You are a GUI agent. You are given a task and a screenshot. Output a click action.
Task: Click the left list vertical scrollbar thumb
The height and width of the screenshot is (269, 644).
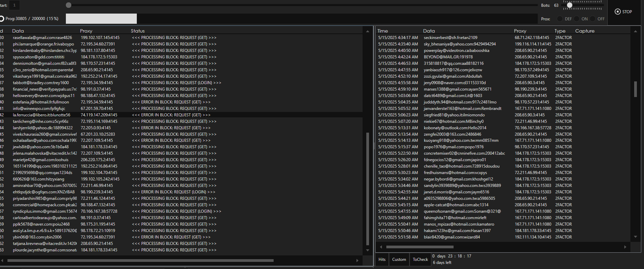367,189
